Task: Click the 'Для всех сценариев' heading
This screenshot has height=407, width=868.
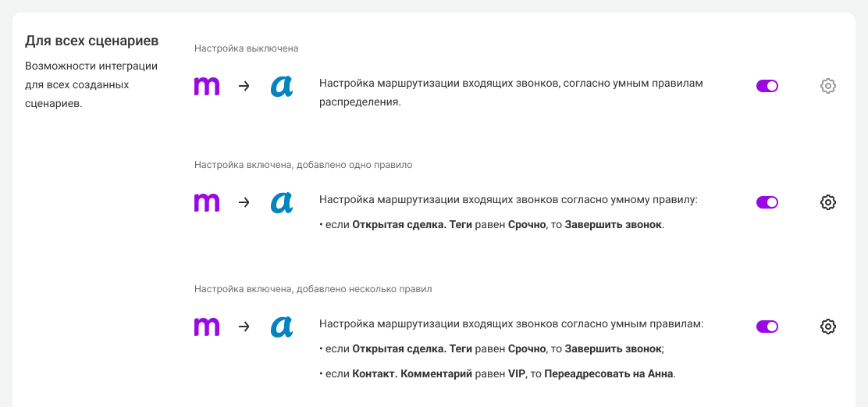Action: point(92,40)
